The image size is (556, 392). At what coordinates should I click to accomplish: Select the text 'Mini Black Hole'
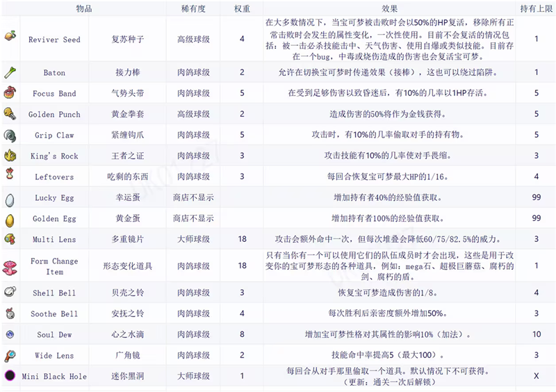54,377
